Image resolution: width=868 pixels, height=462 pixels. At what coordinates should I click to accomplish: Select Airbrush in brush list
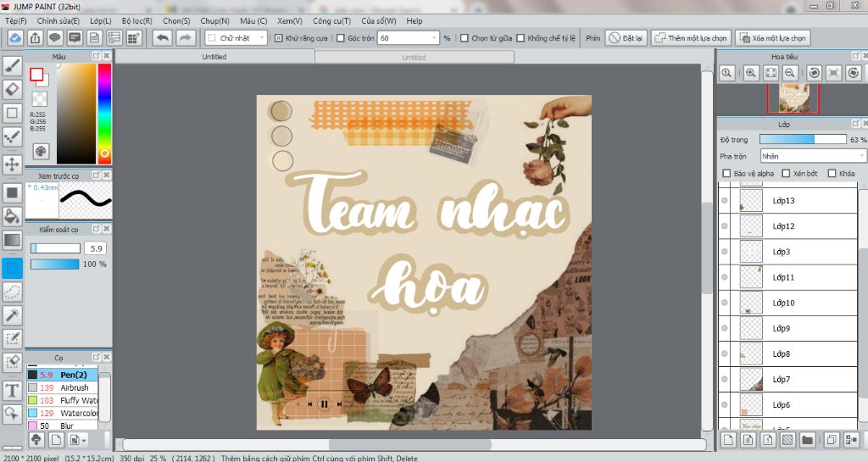point(63,387)
